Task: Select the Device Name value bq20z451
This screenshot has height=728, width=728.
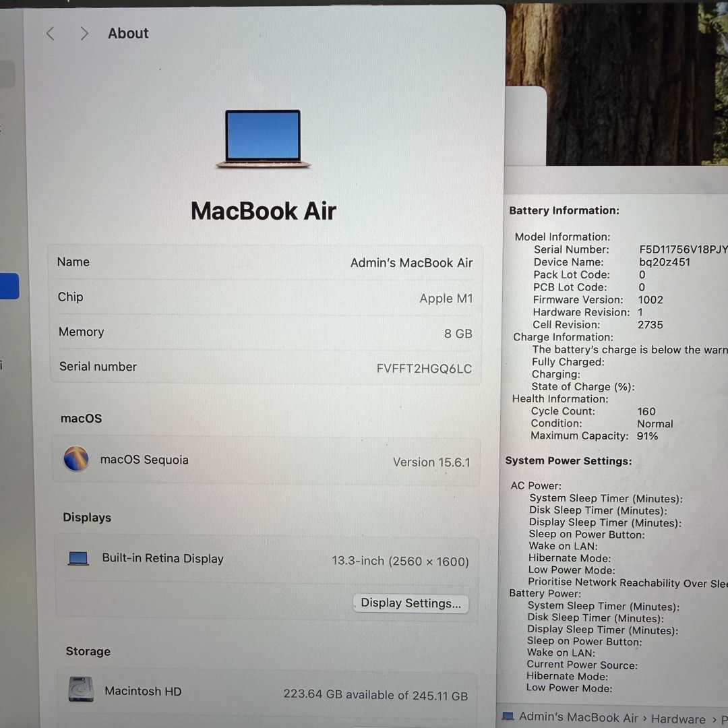Action: click(665, 262)
